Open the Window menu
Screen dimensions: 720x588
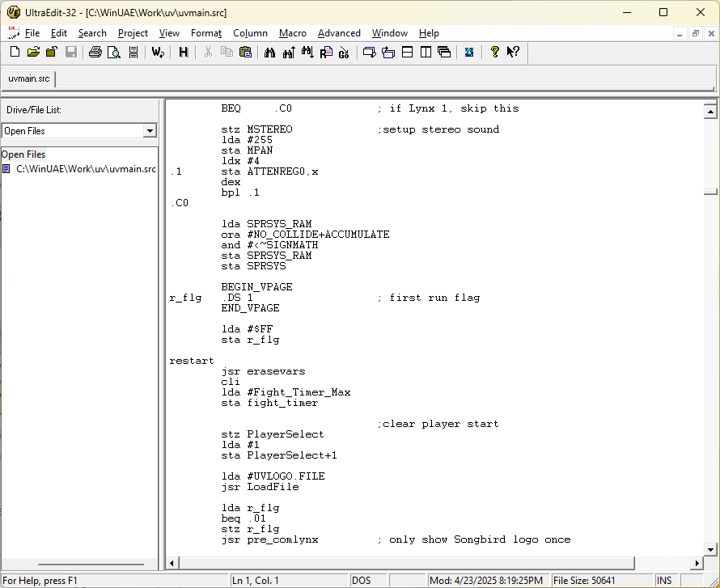point(389,33)
